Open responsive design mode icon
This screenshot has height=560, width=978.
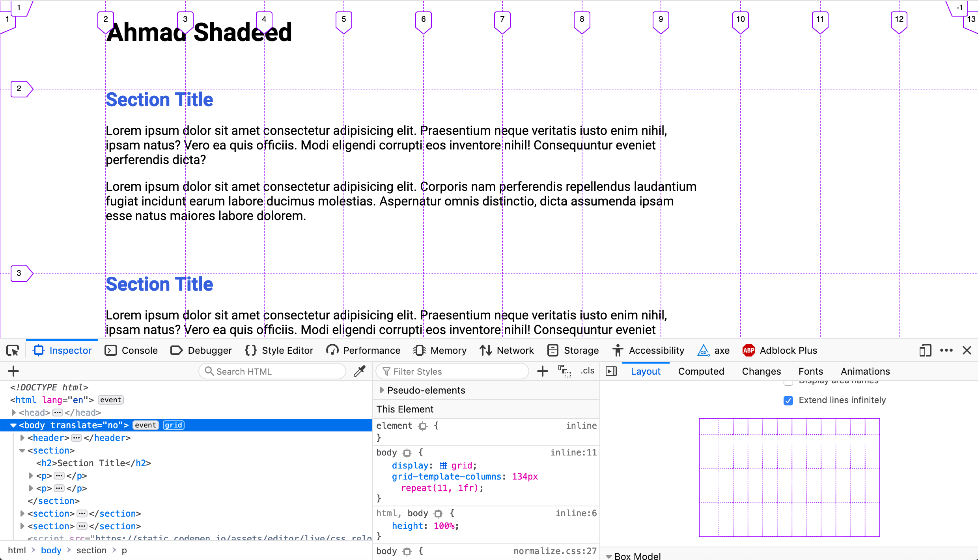click(925, 350)
